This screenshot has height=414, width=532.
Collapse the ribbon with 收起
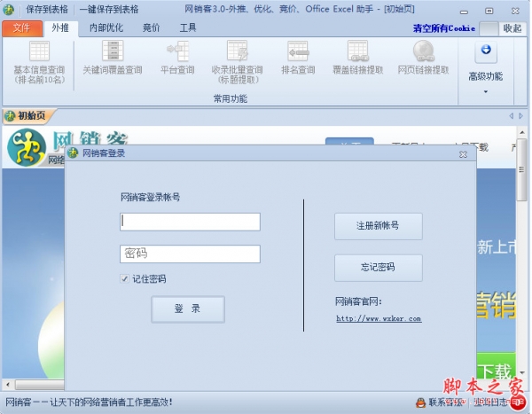click(x=512, y=28)
